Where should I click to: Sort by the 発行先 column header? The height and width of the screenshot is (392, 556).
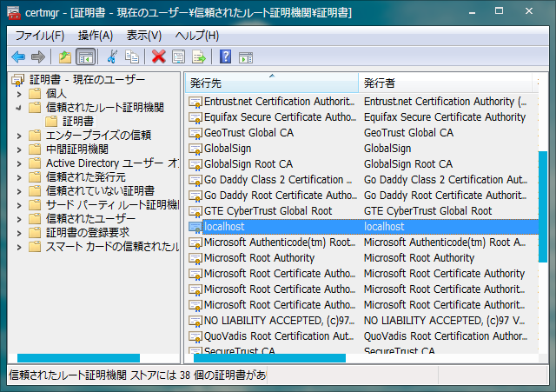pos(272,83)
